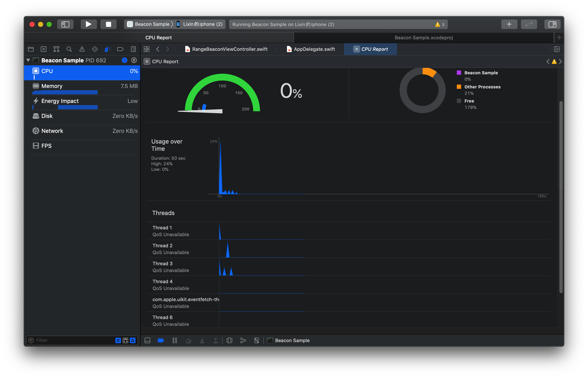
Task: Pause program execution in debug bar
Action: [175, 340]
